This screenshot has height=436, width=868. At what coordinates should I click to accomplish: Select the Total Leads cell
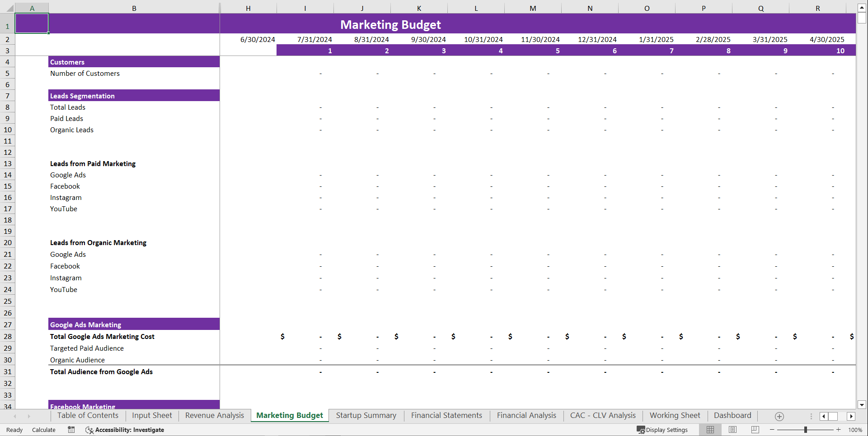134,107
